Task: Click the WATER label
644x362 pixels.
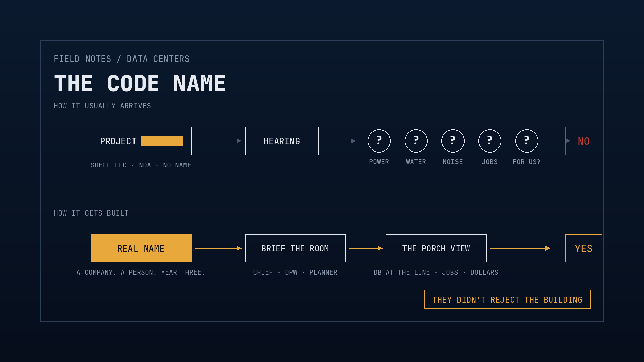Action: (416, 162)
